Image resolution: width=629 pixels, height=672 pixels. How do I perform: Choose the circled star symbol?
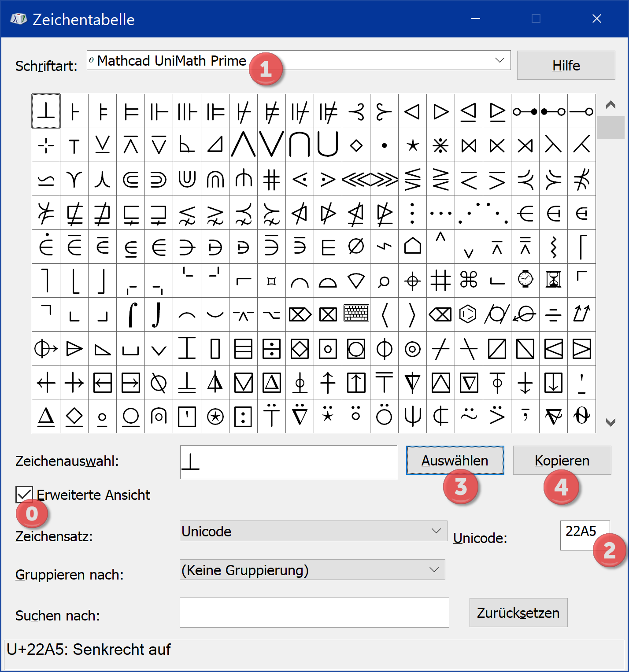click(215, 417)
